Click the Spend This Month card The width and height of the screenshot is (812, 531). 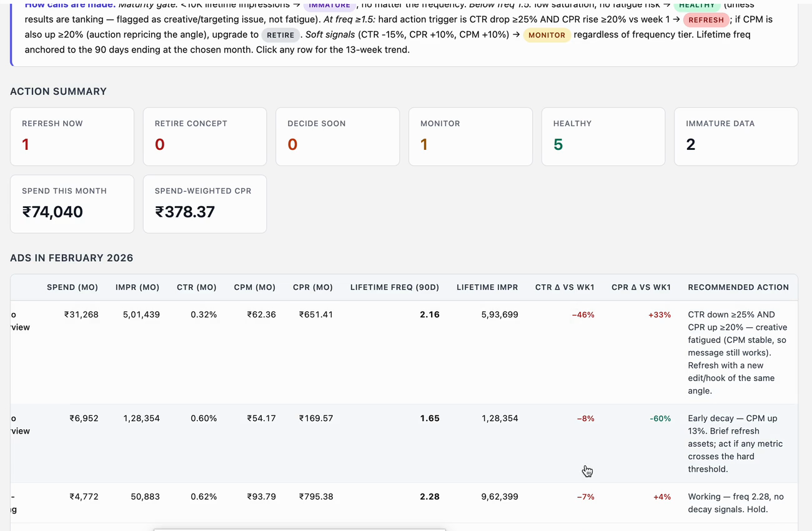pyautogui.click(x=72, y=204)
